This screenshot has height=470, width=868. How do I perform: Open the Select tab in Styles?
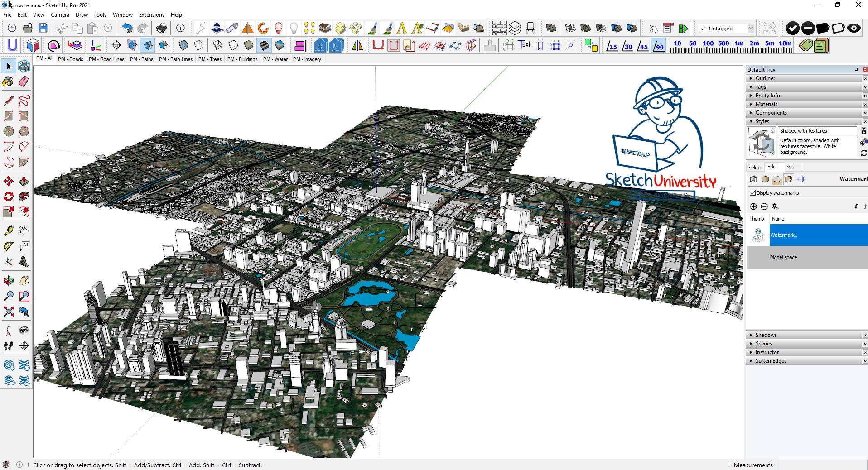click(x=755, y=168)
